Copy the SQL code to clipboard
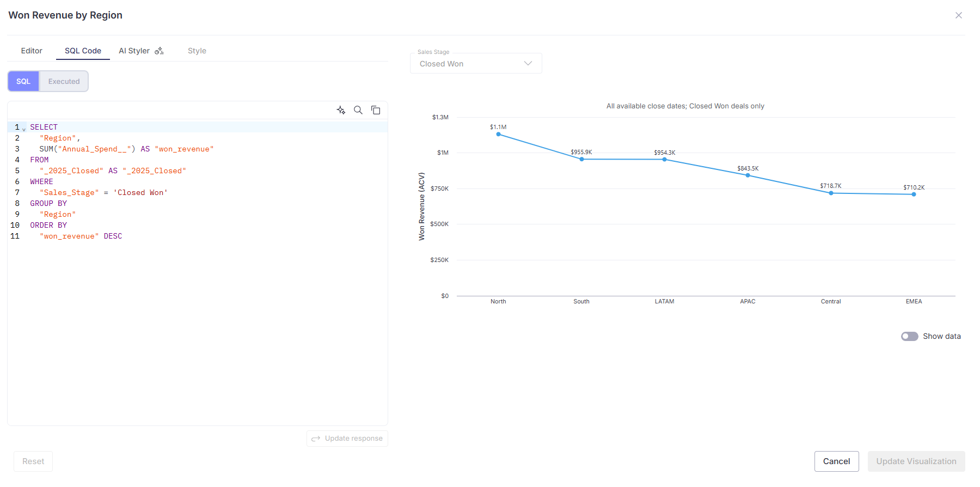Viewport: 980px width, 487px height. coord(376,110)
